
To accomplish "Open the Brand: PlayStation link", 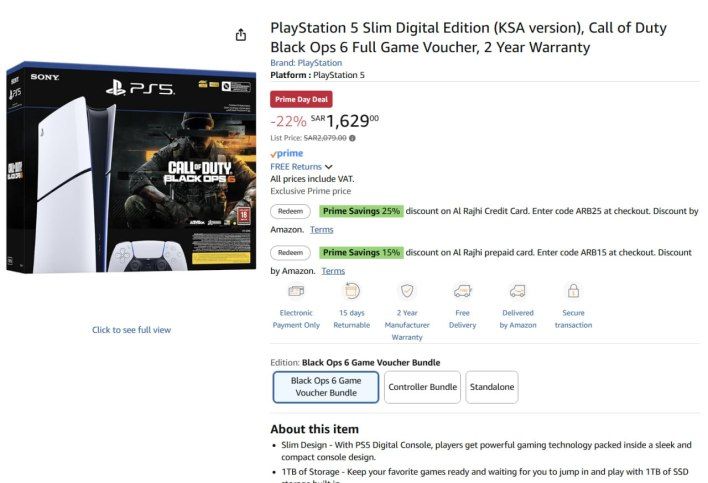I will pos(306,63).
